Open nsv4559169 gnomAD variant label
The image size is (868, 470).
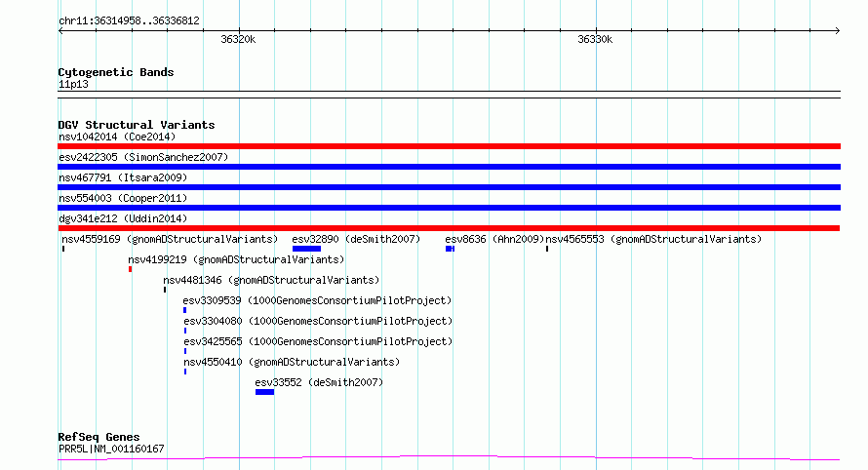point(170,239)
